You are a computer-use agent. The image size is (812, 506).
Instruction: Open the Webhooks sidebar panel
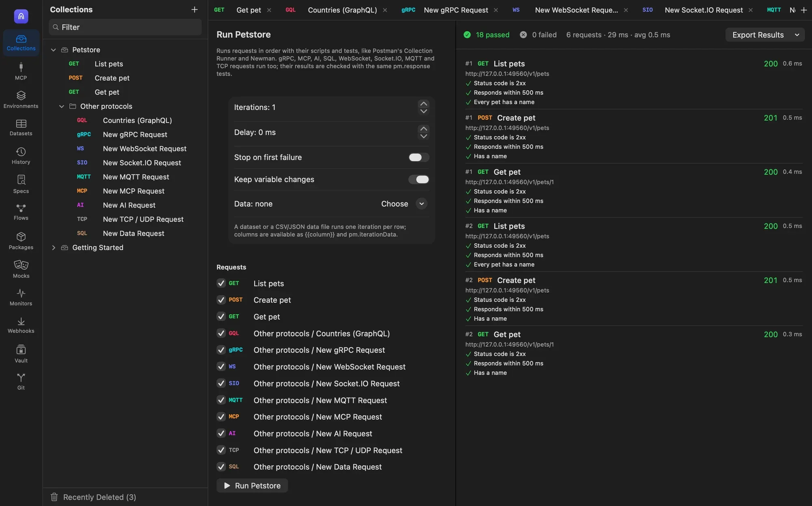tap(21, 325)
